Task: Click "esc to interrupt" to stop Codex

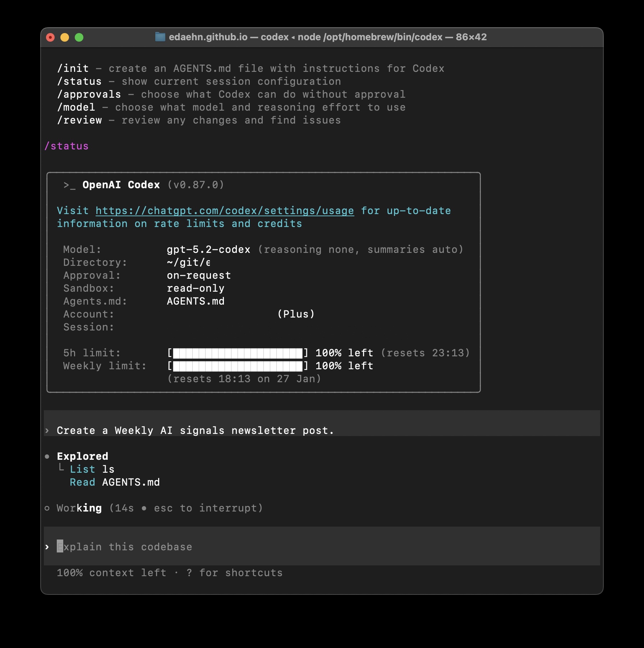Action: pos(207,508)
